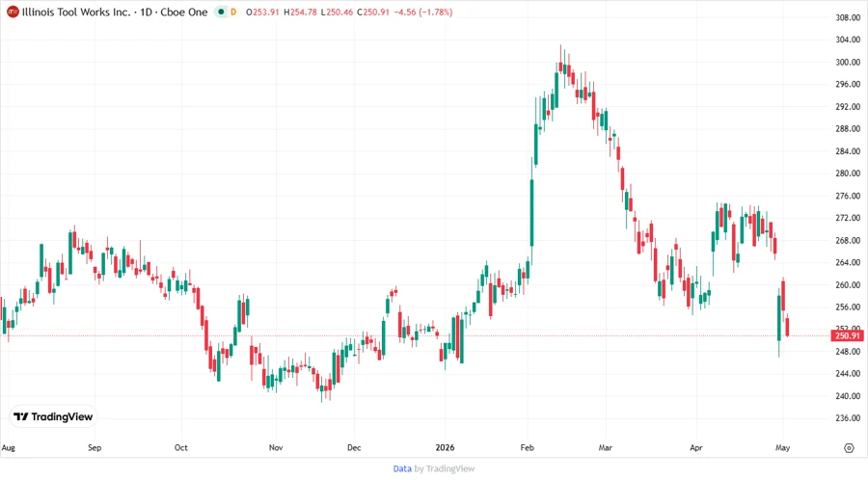Click the Sep label on the time axis
Viewport: 868px width, 480px height.
pos(95,448)
